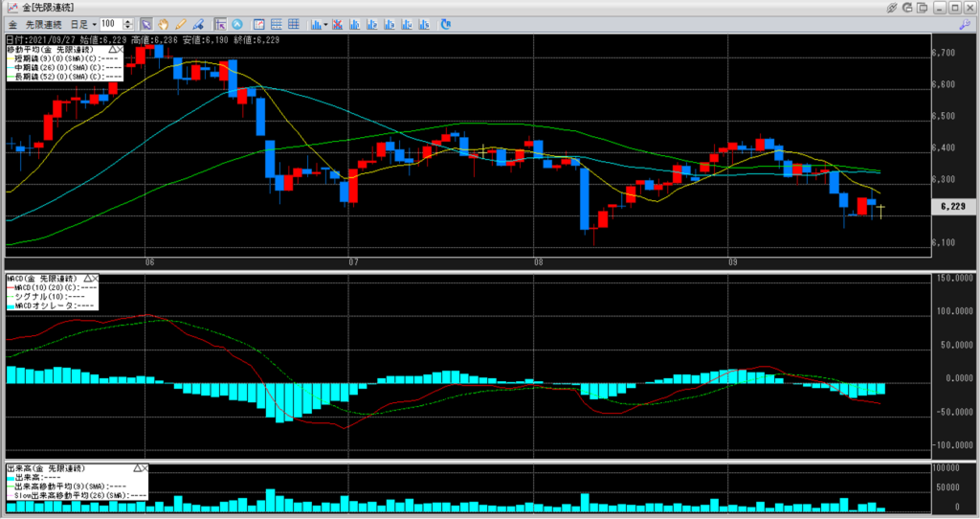The height and width of the screenshot is (519, 980).
Task: Select the arrow pointer cursor tool
Action: point(146,24)
